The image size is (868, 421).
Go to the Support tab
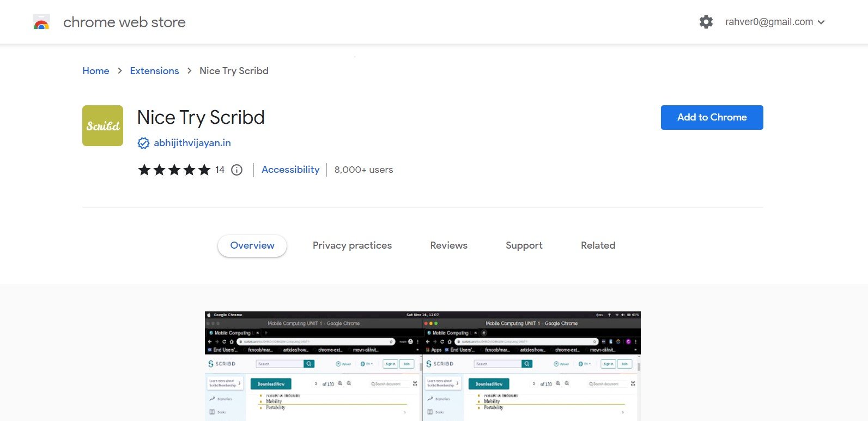click(524, 245)
